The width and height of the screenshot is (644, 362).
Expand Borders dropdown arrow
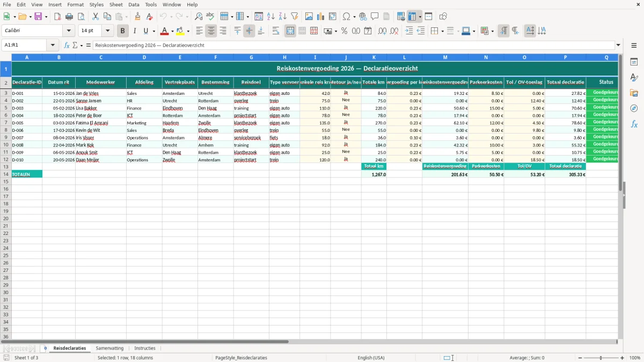point(442,31)
